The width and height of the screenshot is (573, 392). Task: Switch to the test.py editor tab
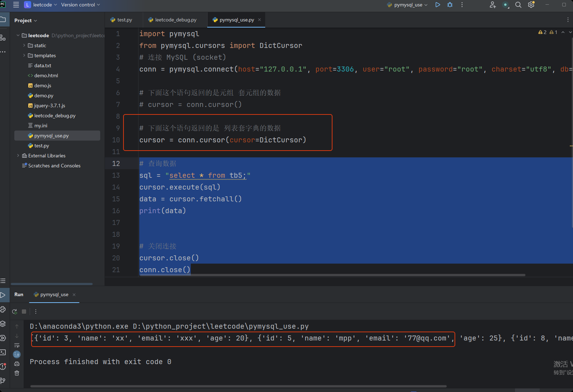tap(121, 20)
